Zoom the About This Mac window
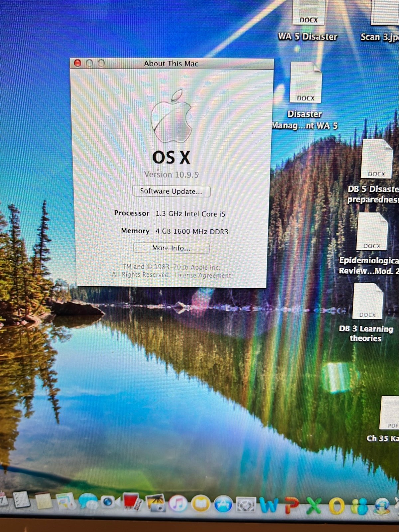The height and width of the screenshot is (532, 399). pos(101,63)
